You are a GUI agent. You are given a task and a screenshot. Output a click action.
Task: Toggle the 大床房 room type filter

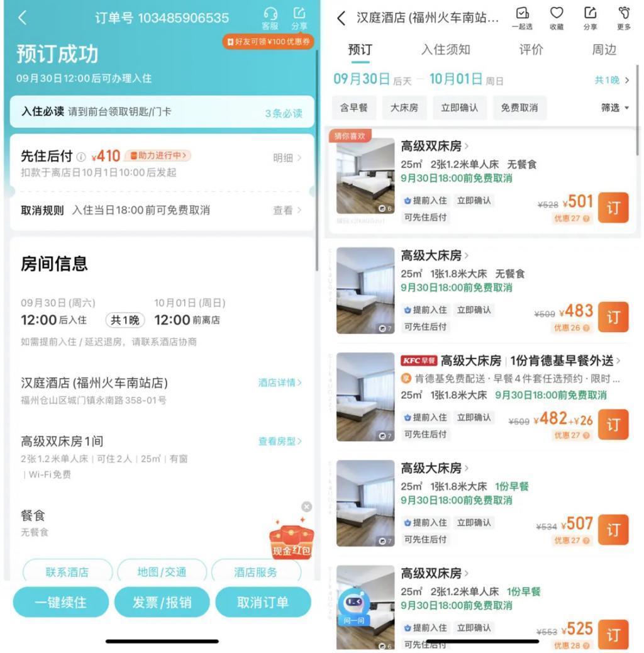[406, 107]
